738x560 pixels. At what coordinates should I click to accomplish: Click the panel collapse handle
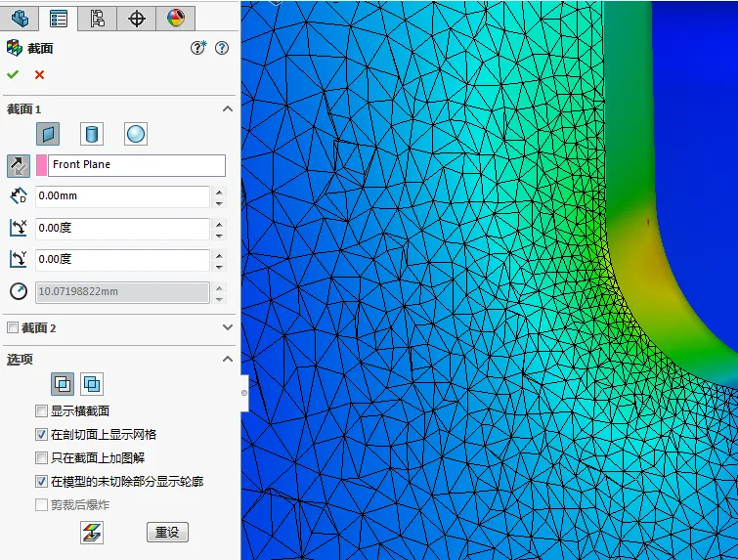(x=244, y=393)
